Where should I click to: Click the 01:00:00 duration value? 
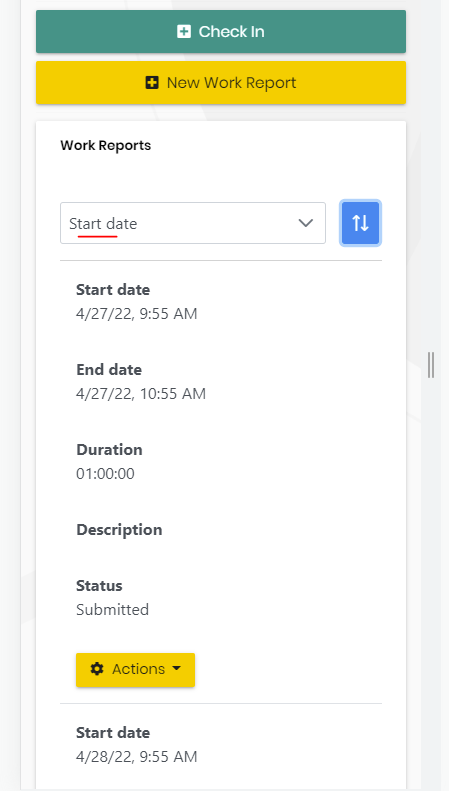[105, 474]
